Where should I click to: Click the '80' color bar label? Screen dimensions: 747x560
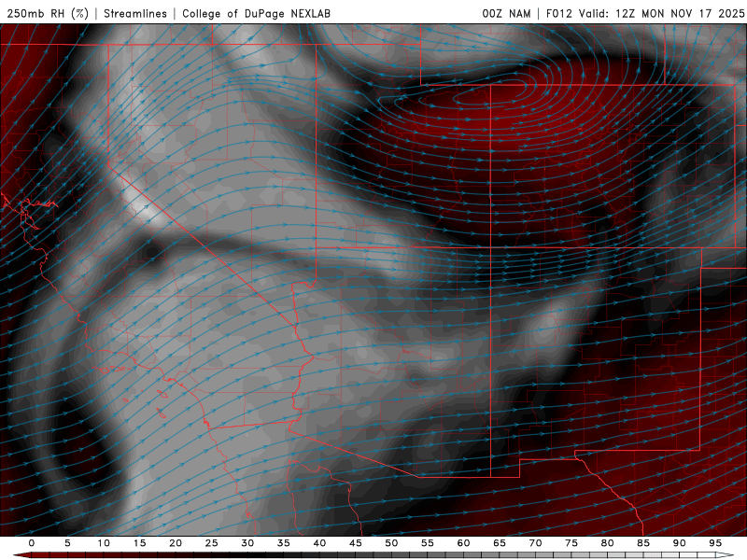click(x=608, y=543)
